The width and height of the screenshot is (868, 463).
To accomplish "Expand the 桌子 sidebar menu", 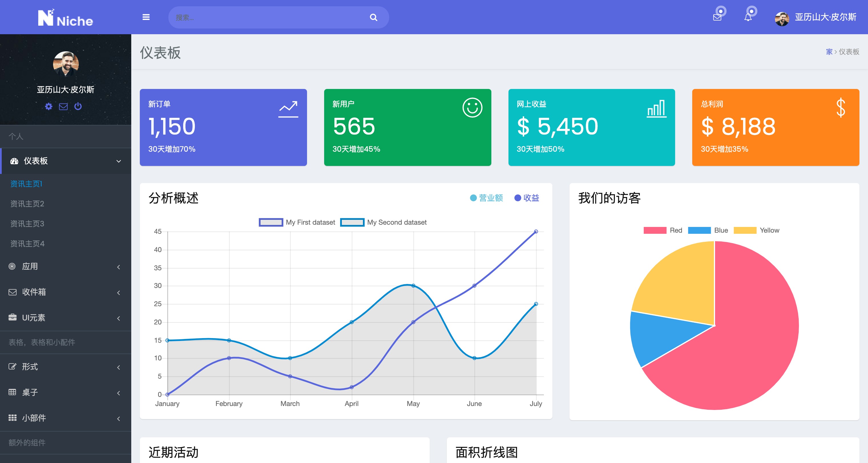I will point(66,393).
